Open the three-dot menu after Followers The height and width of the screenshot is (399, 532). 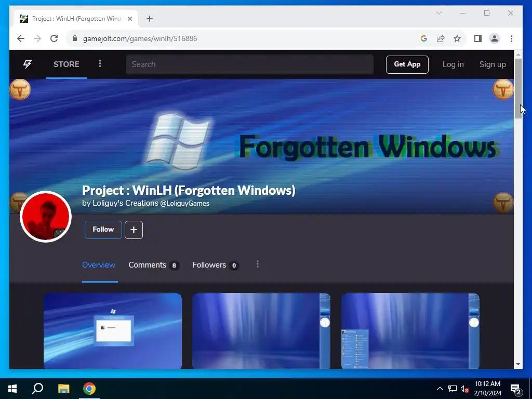click(258, 264)
